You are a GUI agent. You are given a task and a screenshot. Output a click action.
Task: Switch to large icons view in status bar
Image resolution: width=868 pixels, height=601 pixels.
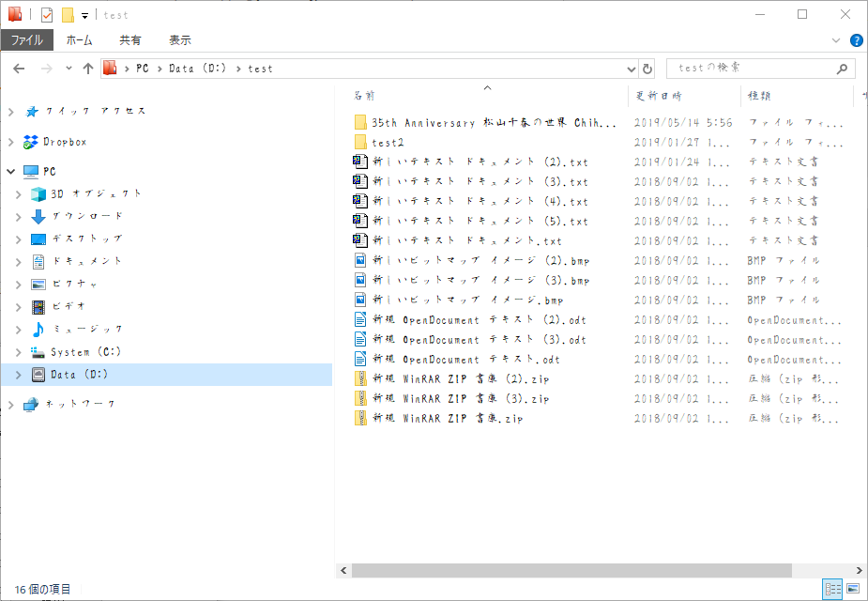pyautogui.click(x=853, y=589)
